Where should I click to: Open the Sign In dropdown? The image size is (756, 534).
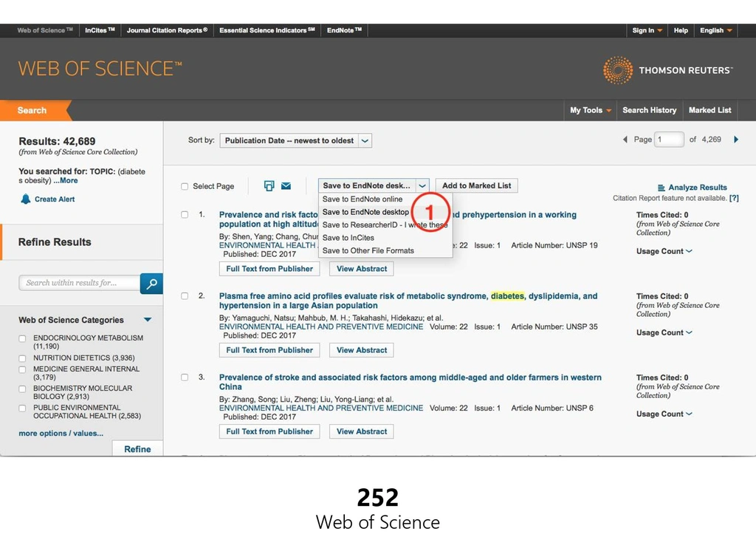pyautogui.click(x=647, y=30)
